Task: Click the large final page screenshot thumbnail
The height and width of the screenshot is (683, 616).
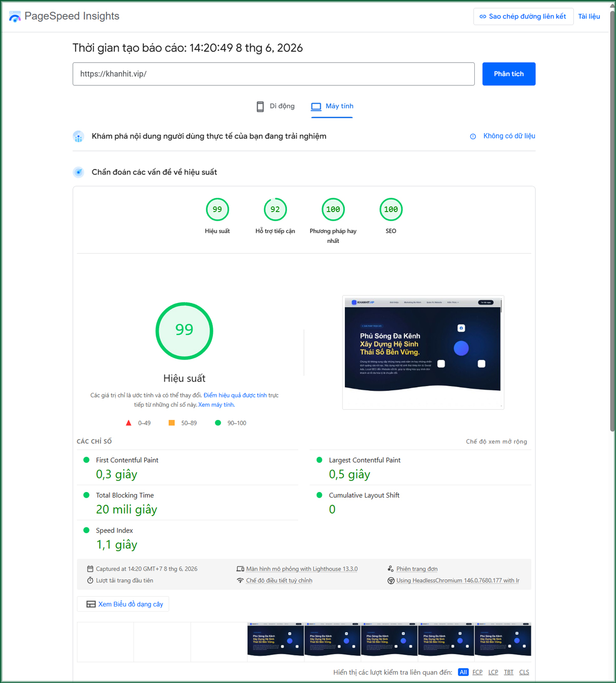Action: pyautogui.click(x=423, y=352)
